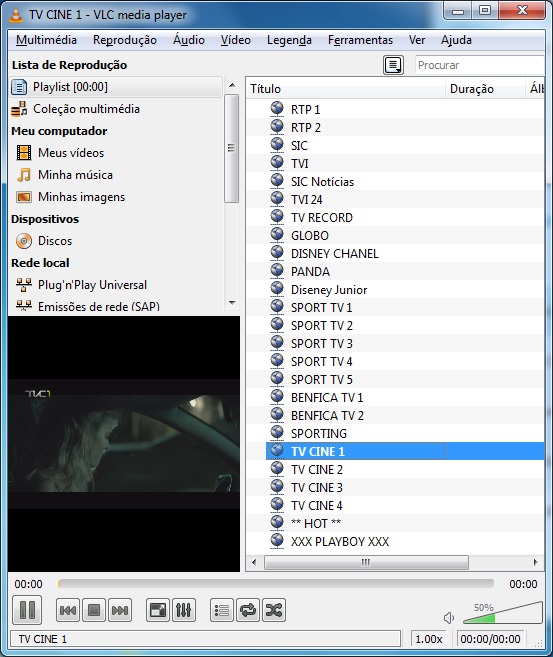Open the Multimédia menu
This screenshot has height=657, width=553.
point(46,40)
